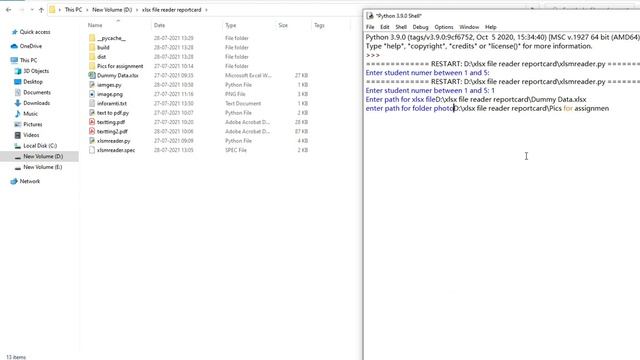Open the Shell menu in Python Shell
Viewport: 640px width, 360px height.
tap(401, 27)
